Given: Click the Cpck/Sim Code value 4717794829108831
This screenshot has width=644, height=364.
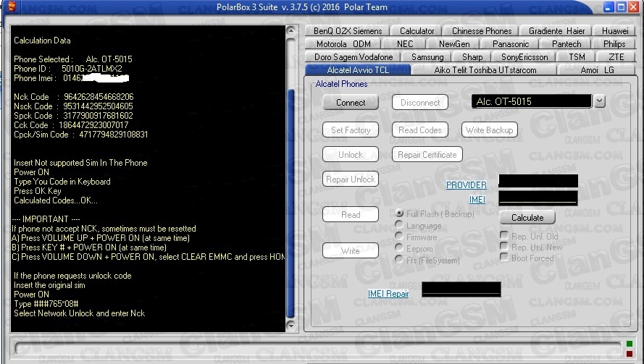Looking at the screenshot, I should 113,135.
